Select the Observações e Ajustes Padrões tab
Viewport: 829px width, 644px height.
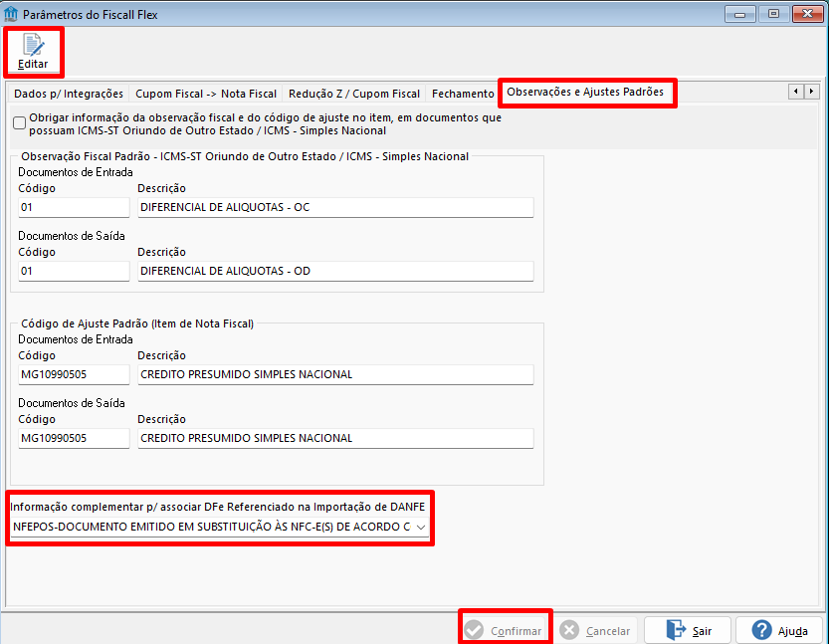585,92
